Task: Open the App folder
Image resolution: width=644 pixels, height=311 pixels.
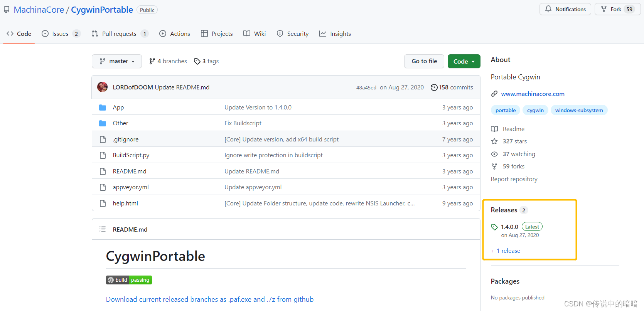Action: (x=118, y=108)
